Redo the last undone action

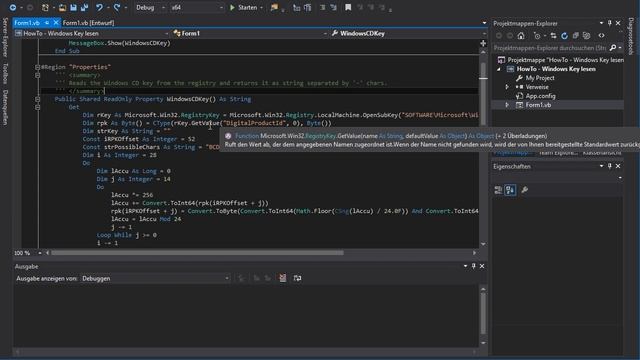click(117, 7)
